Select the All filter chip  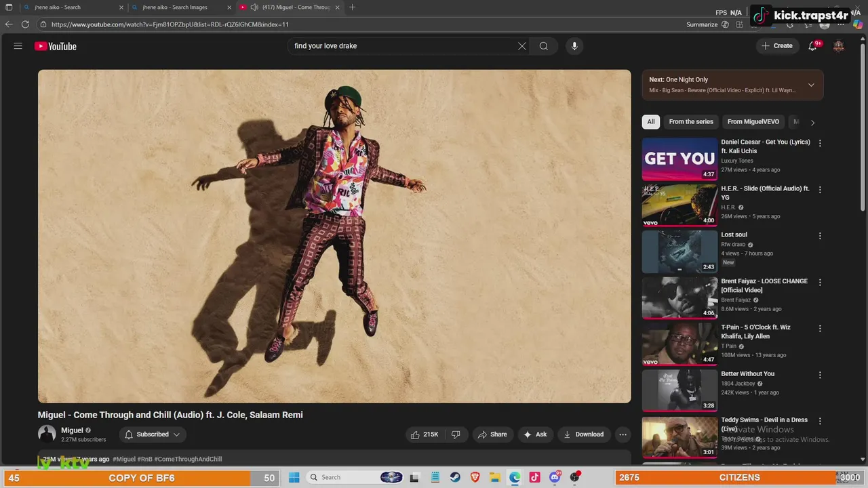pyautogui.click(x=651, y=122)
